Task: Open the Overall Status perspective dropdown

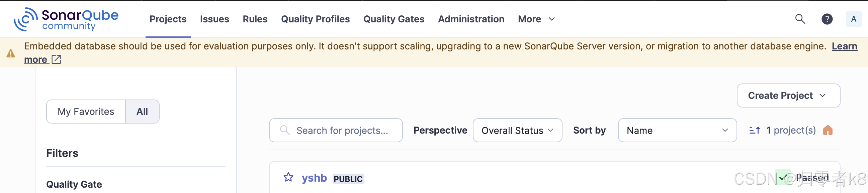Action: click(x=517, y=130)
